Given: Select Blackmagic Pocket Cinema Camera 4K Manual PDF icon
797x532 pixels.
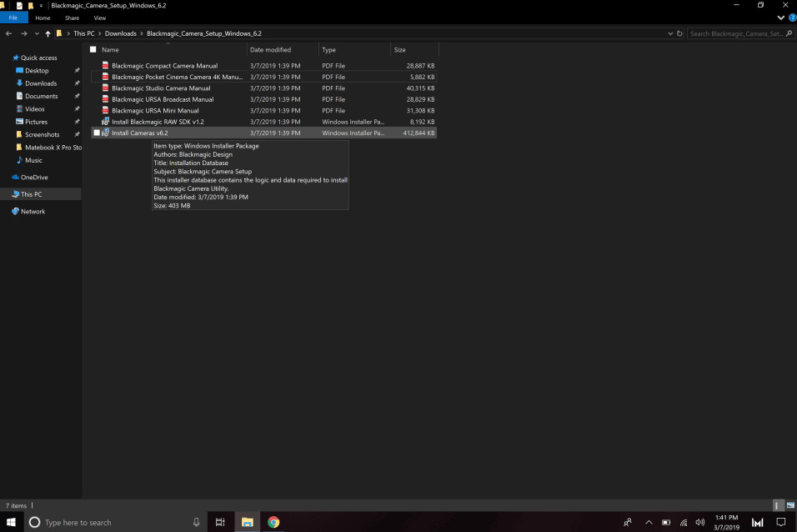Looking at the screenshot, I should [105, 76].
